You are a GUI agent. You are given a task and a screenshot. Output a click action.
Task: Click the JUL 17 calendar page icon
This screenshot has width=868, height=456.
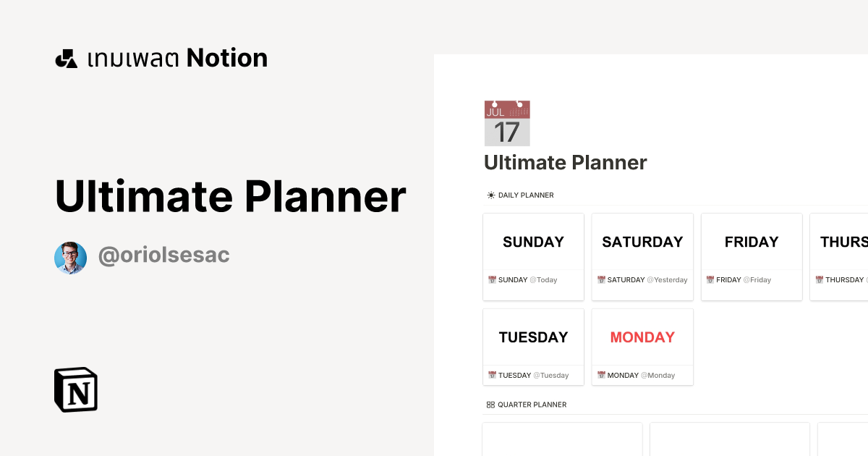[x=507, y=123]
